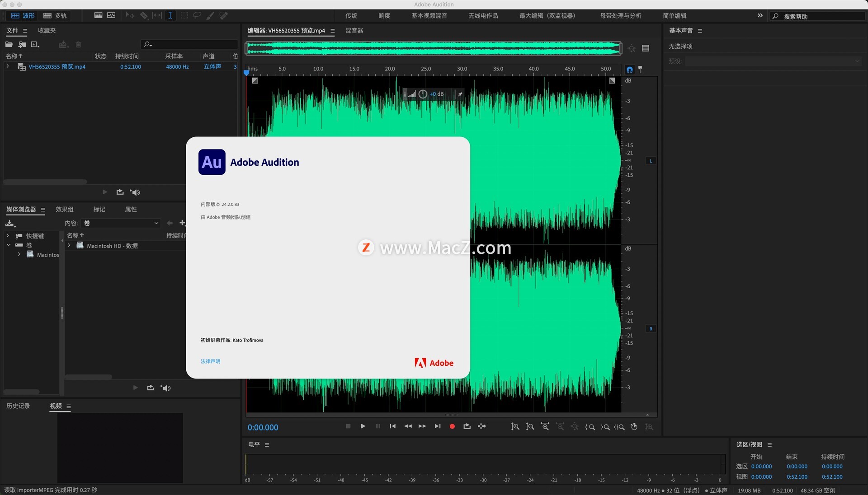Switch to the 混音器 tab
The image size is (868, 495).
click(x=354, y=30)
